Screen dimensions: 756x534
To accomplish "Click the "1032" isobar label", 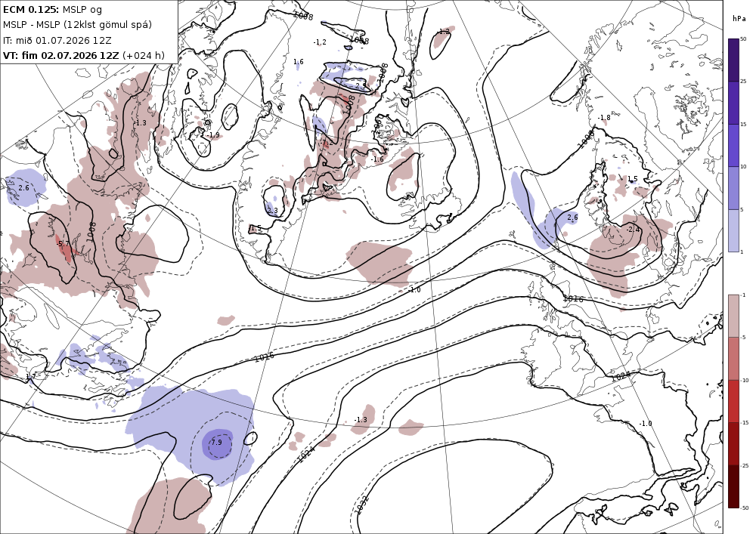I will point(361,505).
